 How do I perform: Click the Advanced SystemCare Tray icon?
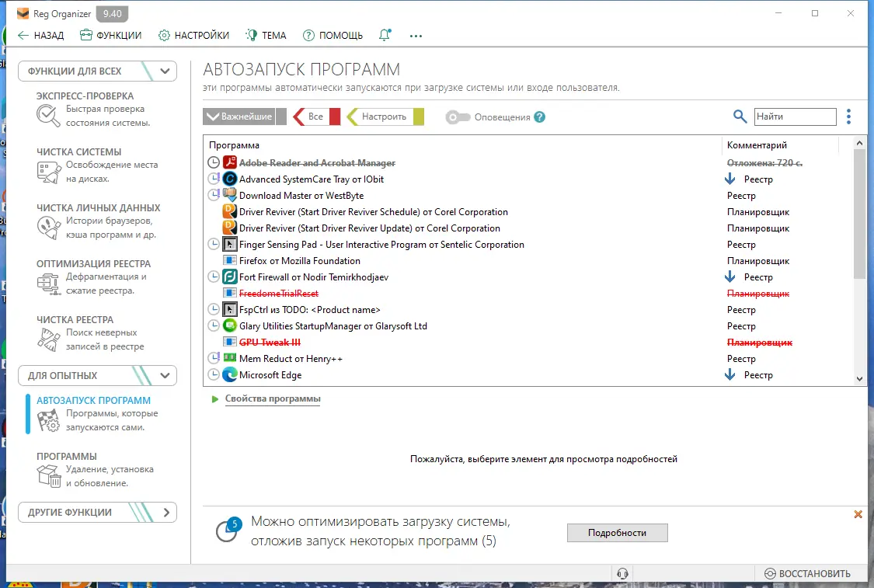[230, 179]
